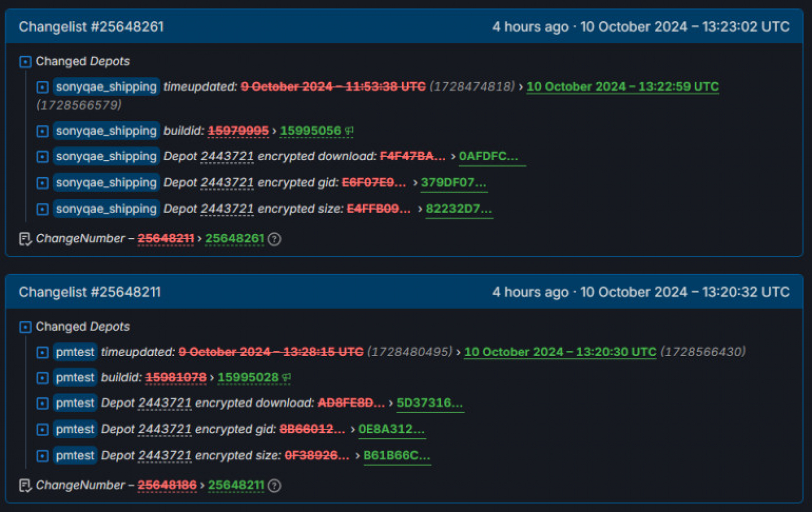Click timestamp 13:23:02 UTC in first header

tap(746, 27)
